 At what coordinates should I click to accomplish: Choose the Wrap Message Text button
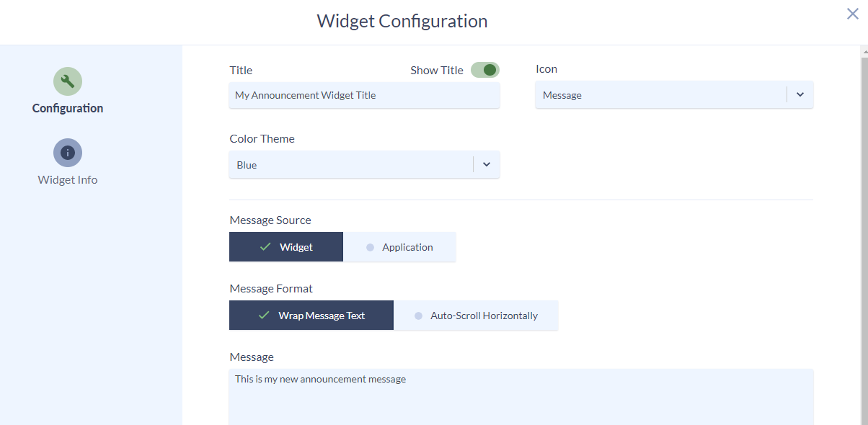[311, 316]
